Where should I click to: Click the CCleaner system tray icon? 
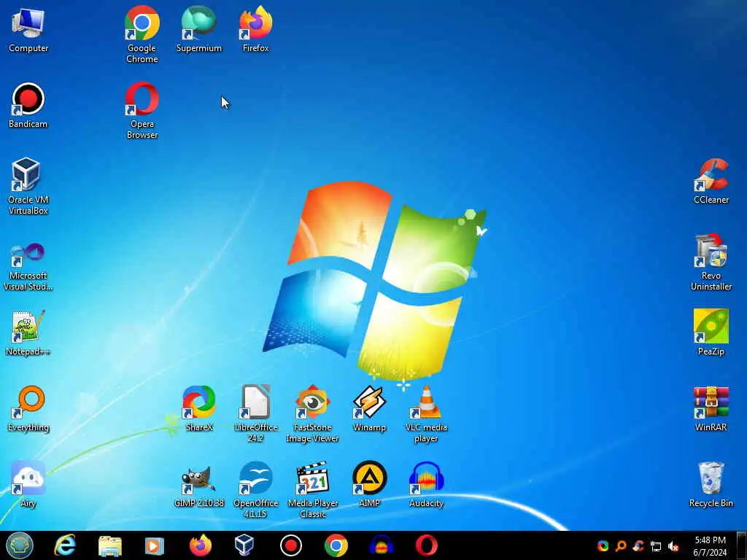(638, 545)
